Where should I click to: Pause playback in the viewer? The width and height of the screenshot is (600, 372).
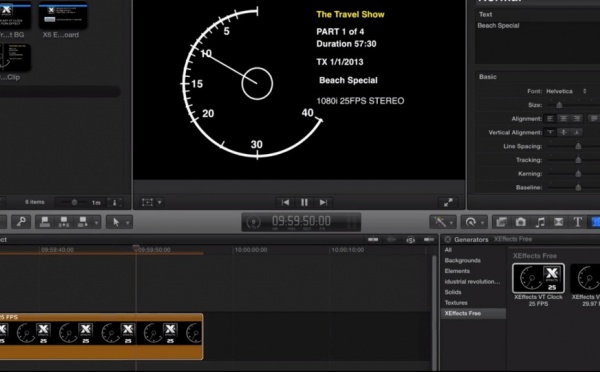tap(304, 202)
